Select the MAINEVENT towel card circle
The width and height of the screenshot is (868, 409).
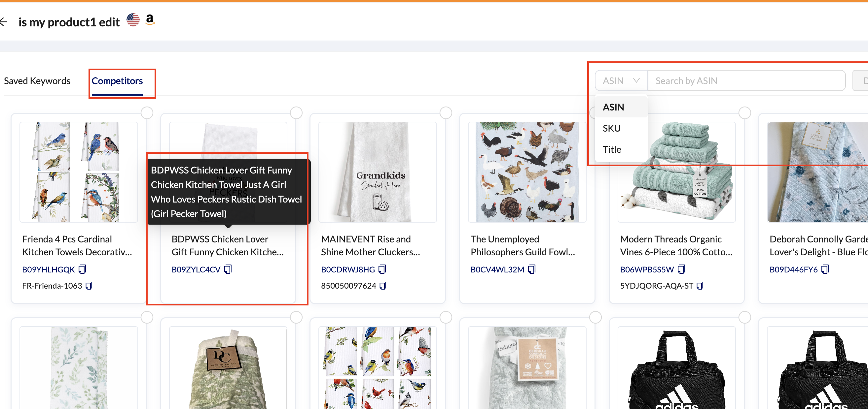coord(446,113)
